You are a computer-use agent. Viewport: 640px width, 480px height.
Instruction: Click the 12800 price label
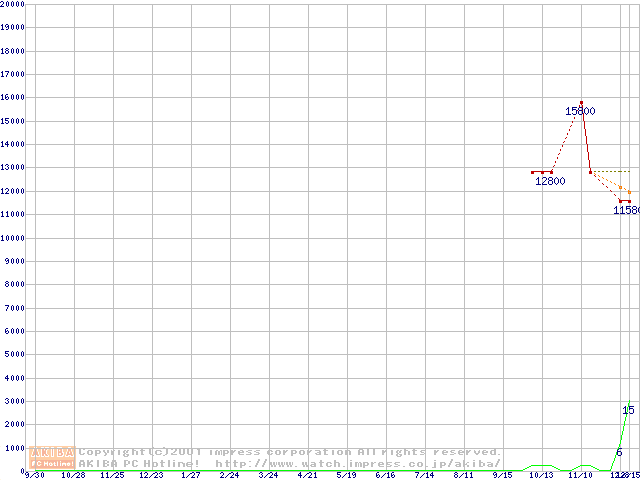(550, 181)
